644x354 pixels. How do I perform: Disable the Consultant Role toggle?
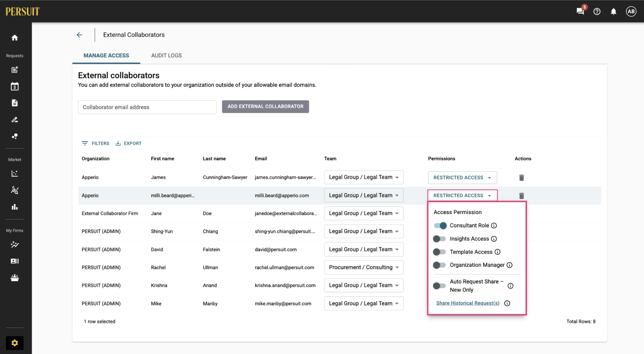[x=440, y=226]
